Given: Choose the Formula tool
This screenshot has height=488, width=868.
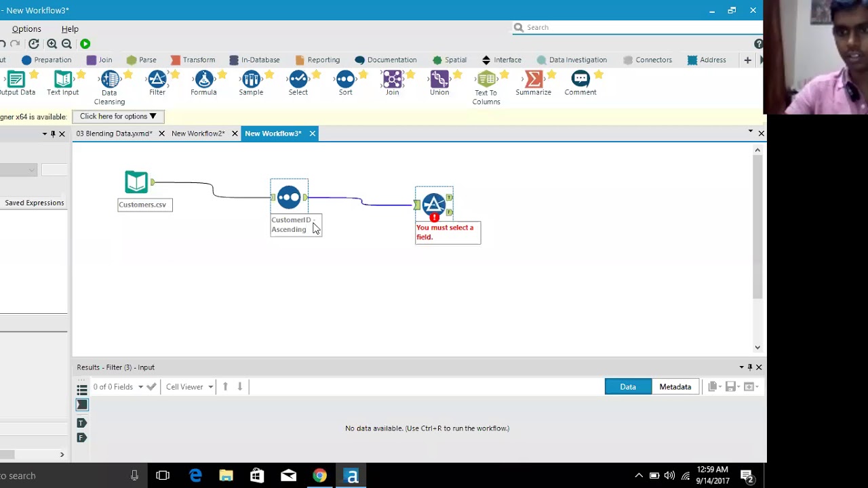Looking at the screenshot, I should pos(203,83).
